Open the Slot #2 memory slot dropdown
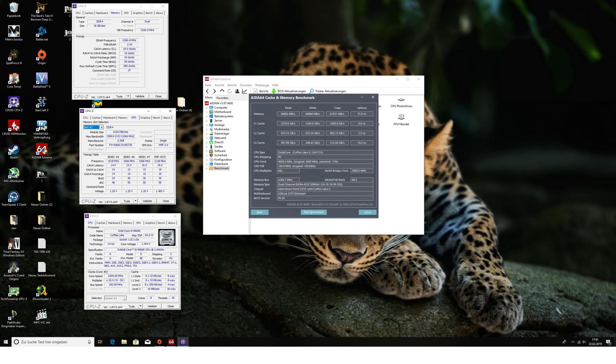The height and width of the screenshot is (364, 616). [102, 128]
